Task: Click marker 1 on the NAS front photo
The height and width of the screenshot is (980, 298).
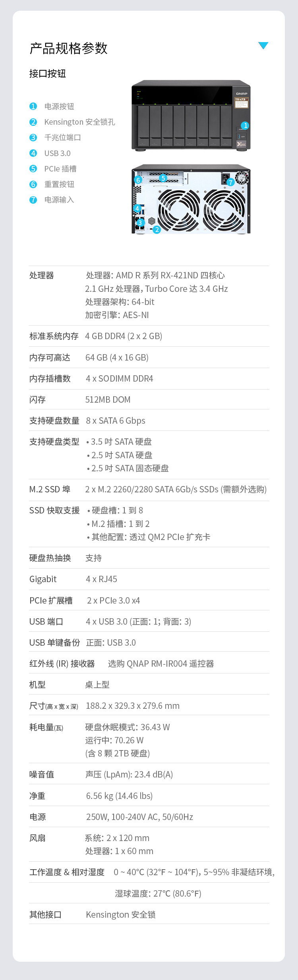Action: click(x=246, y=125)
